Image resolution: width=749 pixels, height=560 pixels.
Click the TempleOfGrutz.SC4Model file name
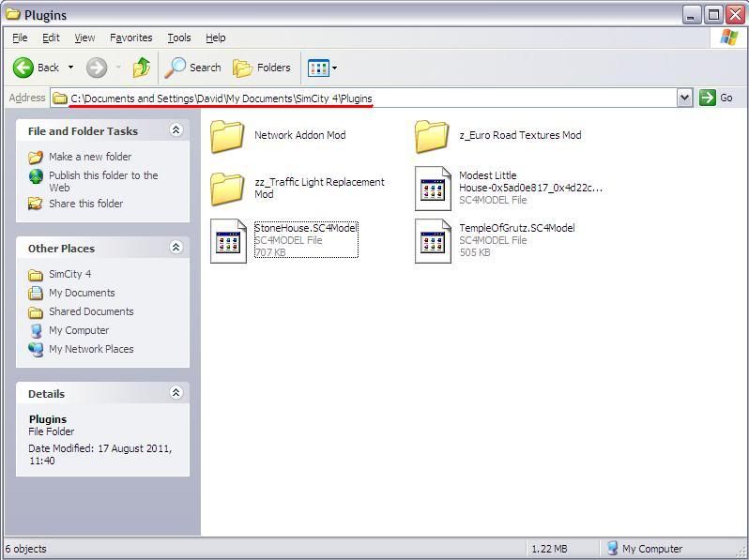coord(517,228)
